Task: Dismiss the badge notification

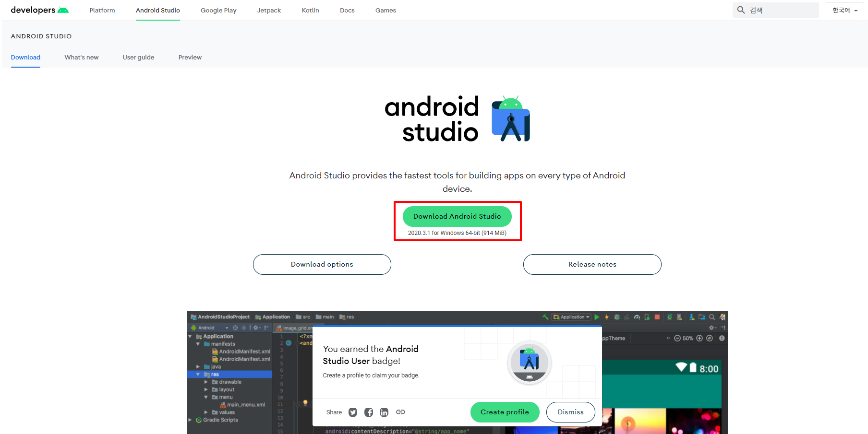Action: [x=571, y=412]
